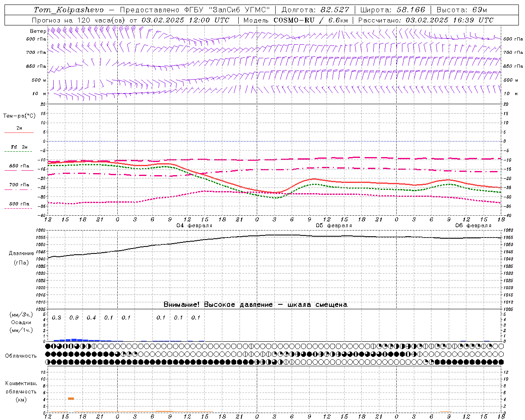The height and width of the screenshot is (420, 525).
Task: Click the date label 05 февраля
Action: click(x=334, y=226)
